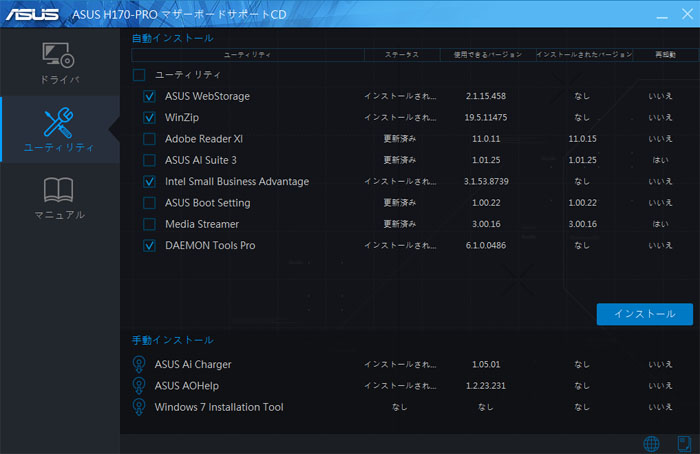Toggle the ユーティリティ select-all checkbox
The width and height of the screenshot is (700, 454).
[x=139, y=75]
